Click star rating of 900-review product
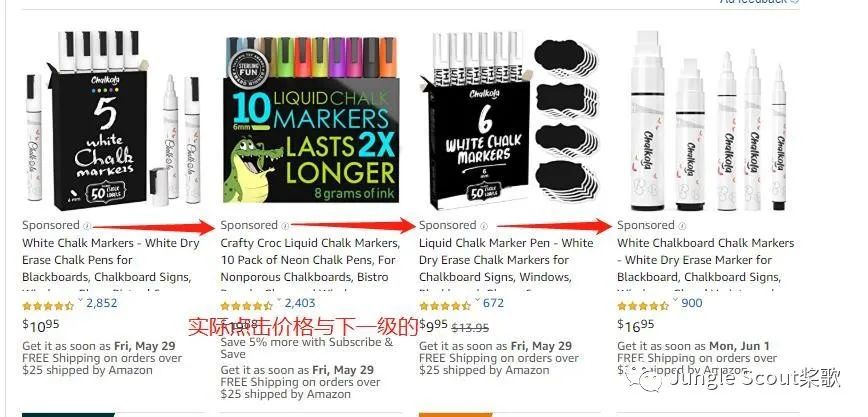The image size is (868, 417). coord(643,306)
